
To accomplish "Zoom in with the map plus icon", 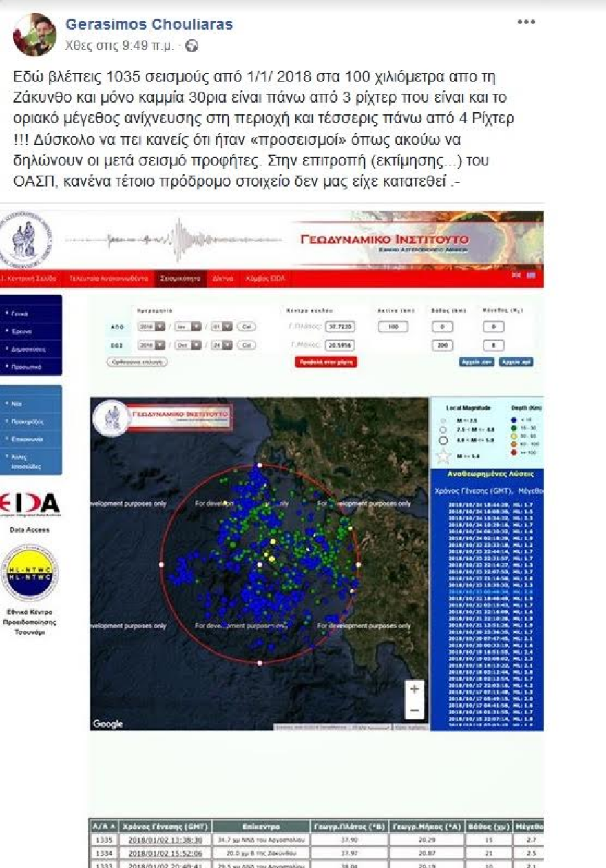I will [x=413, y=689].
